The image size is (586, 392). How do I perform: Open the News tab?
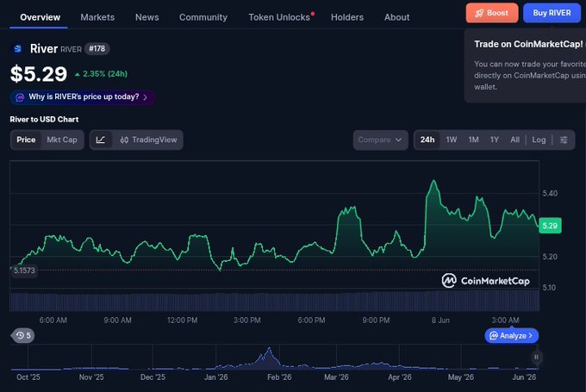pos(146,17)
